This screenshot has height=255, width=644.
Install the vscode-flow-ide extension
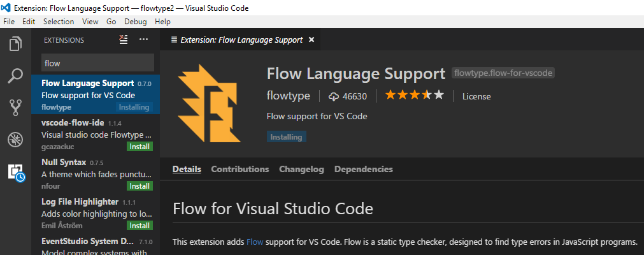coord(140,147)
